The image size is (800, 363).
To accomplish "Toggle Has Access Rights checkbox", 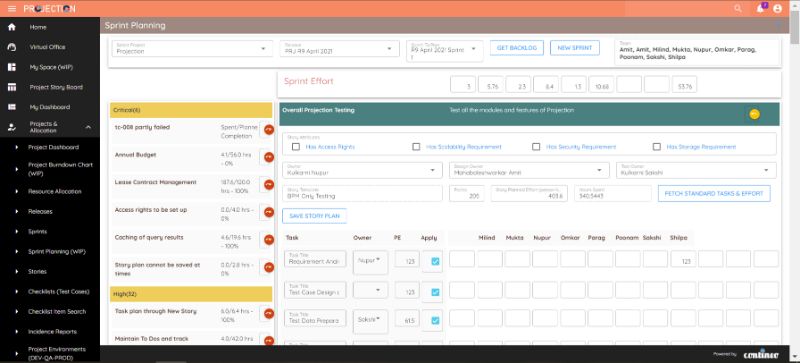I will (x=296, y=147).
